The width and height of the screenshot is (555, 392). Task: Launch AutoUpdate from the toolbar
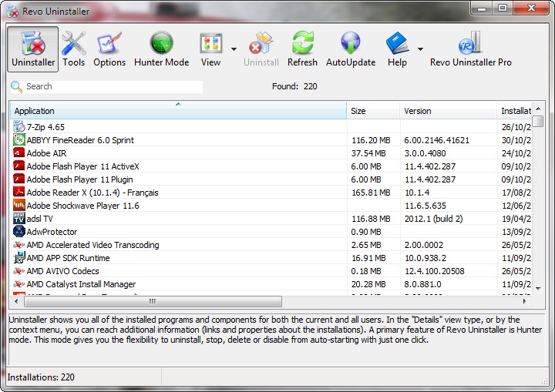coord(351,49)
